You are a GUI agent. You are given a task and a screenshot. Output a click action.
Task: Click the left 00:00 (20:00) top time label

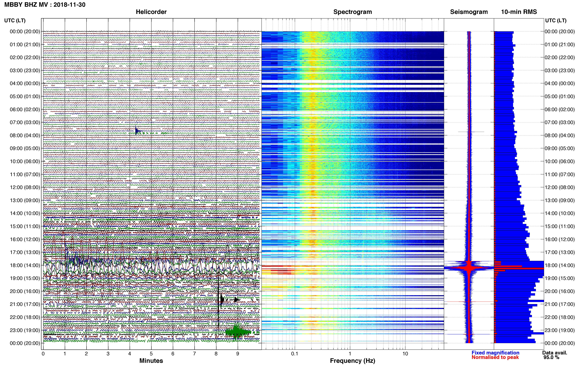(x=25, y=31)
